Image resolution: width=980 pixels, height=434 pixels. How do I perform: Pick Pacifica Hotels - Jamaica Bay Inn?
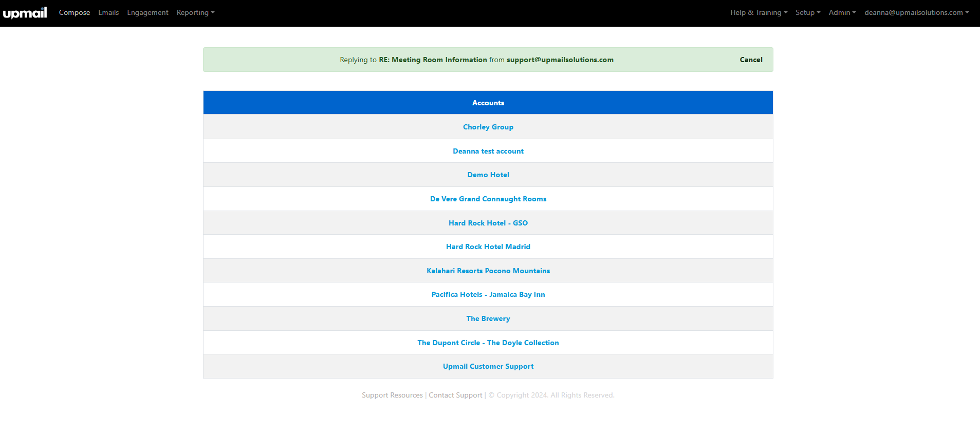tap(488, 294)
